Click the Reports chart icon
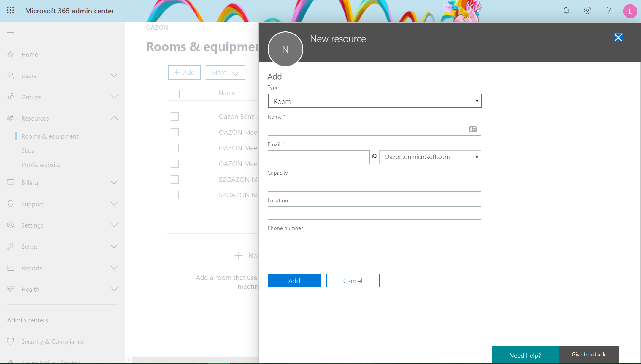Screen dimensions: 641x364 tap(11, 268)
